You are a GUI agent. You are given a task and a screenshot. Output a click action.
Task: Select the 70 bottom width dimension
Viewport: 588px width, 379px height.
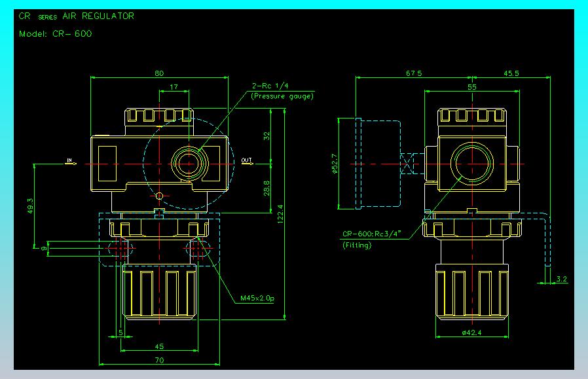click(x=159, y=360)
